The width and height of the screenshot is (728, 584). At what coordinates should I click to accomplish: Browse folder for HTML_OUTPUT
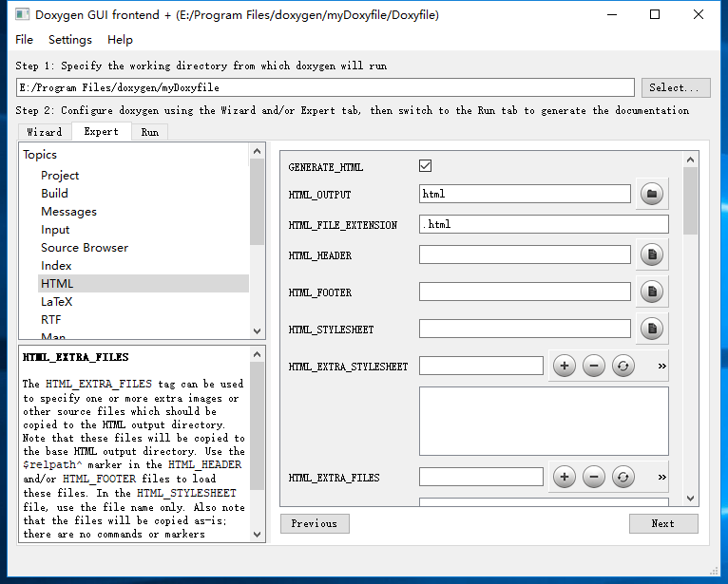pos(652,194)
